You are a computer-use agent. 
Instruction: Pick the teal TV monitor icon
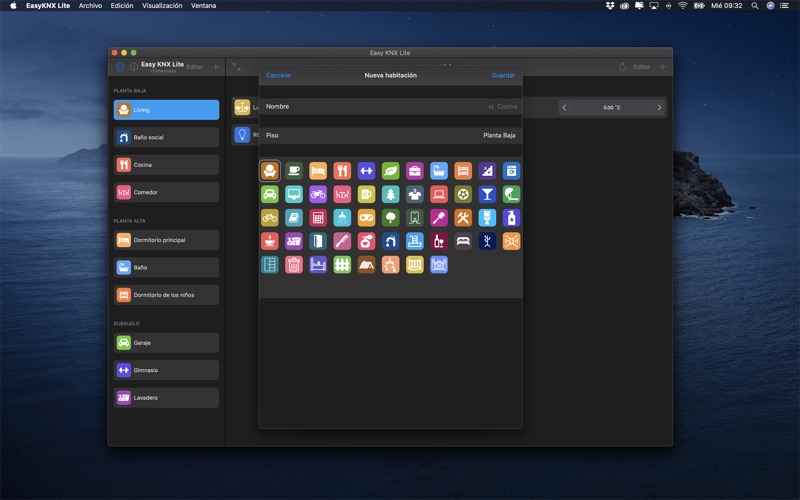294,194
